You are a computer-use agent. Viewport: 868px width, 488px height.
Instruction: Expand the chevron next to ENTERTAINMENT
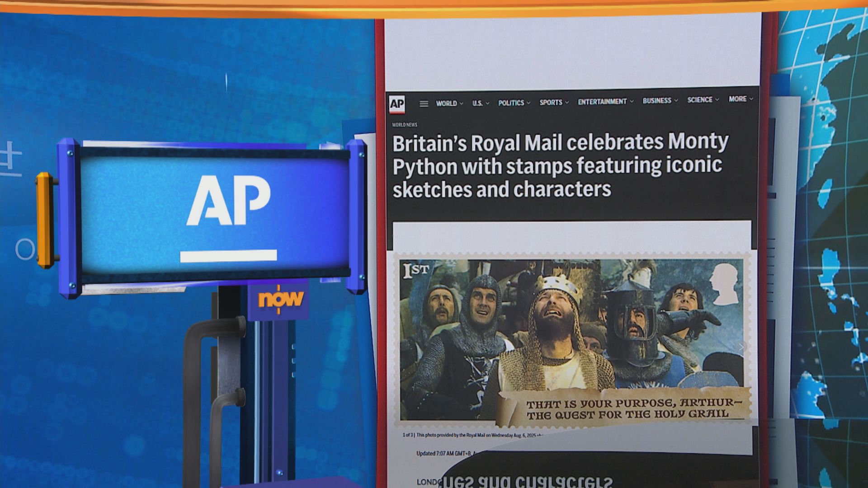[x=632, y=101]
